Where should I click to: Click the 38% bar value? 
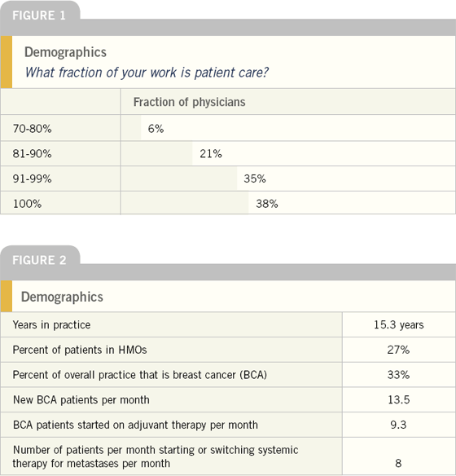click(x=267, y=204)
